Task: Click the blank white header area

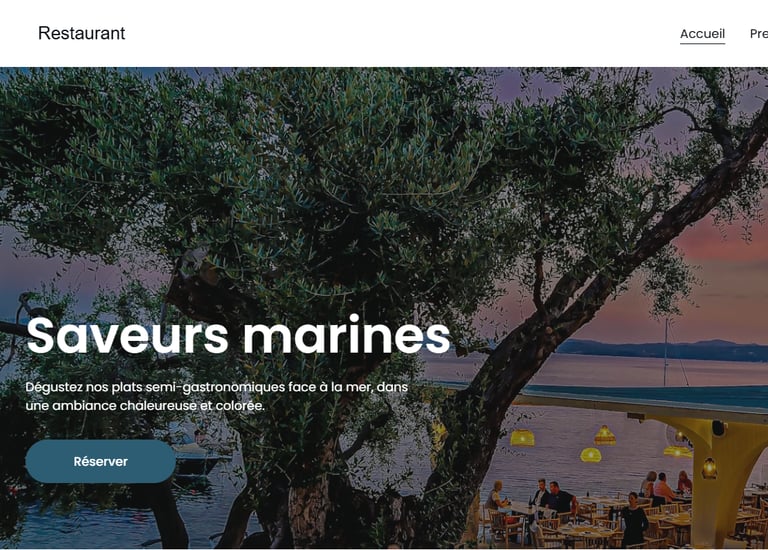Action: click(392, 33)
